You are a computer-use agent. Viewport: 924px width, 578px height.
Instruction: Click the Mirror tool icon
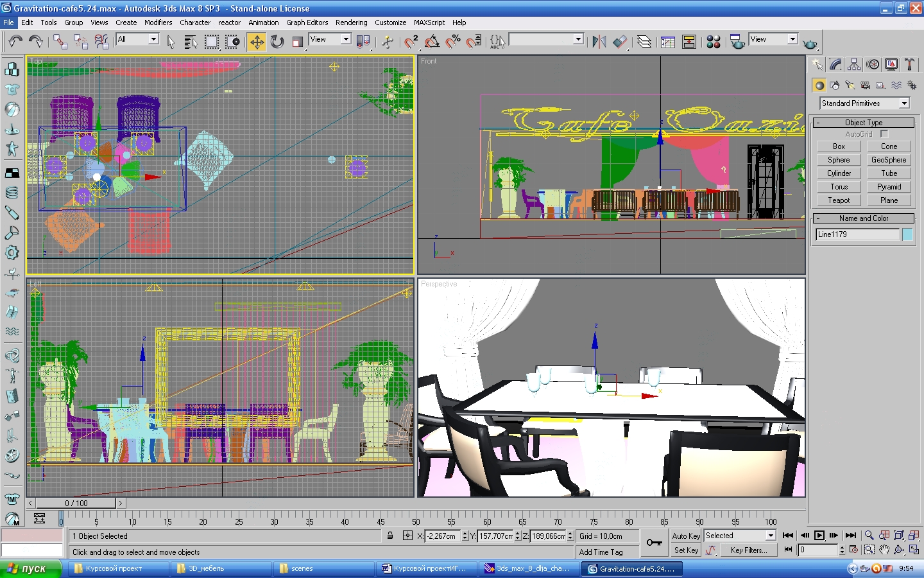(599, 42)
